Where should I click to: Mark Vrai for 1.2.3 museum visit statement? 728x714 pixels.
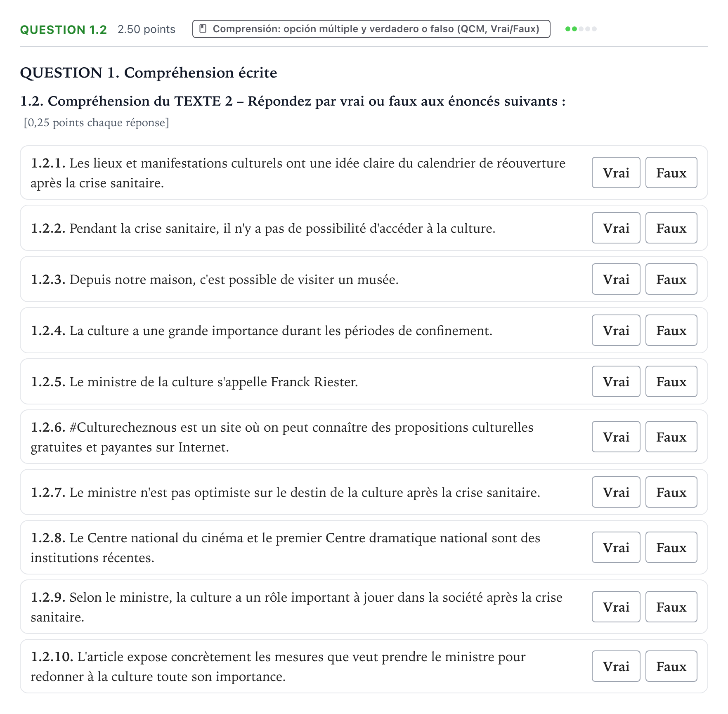pyautogui.click(x=616, y=279)
